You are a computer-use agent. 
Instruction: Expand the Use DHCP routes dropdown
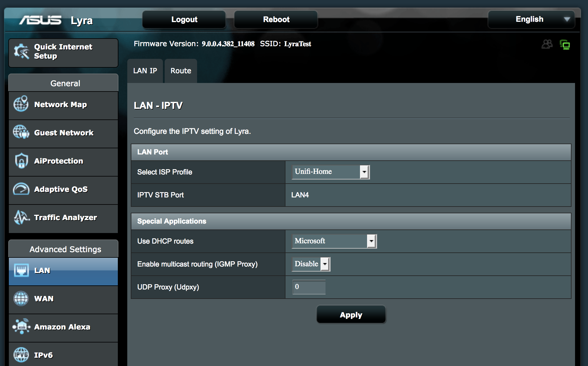pyautogui.click(x=334, y=241)
